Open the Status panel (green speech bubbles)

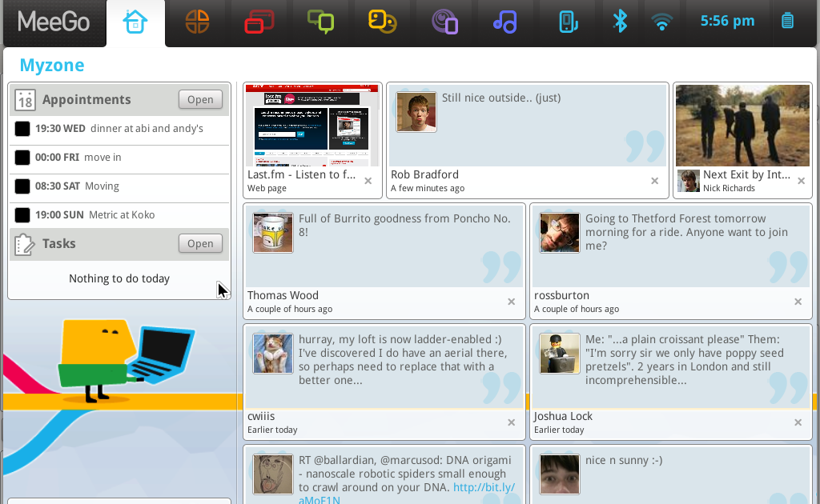[320, 22]
